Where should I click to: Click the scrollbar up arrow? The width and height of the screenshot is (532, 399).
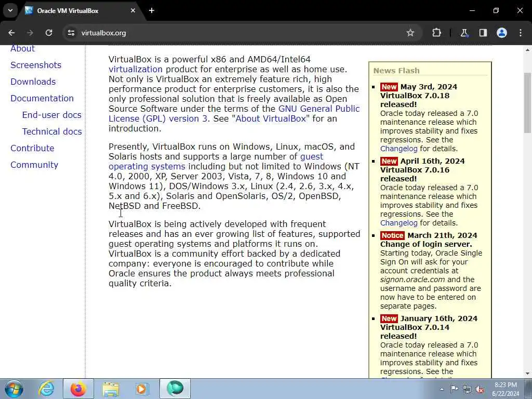click(x=527, y=50)
